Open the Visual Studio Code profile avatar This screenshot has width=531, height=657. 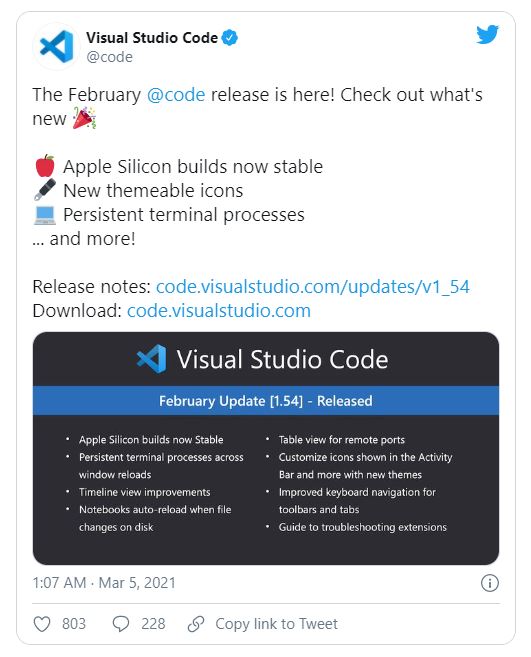click(56, 46)
